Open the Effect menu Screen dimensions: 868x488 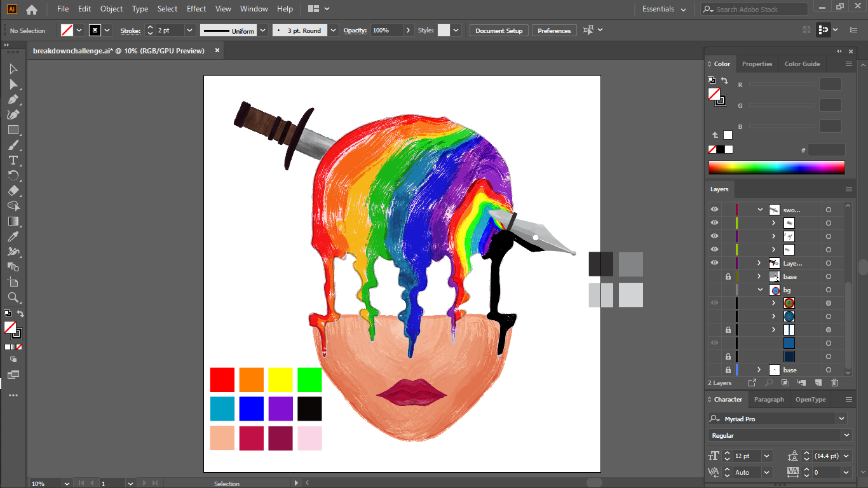[x=196, y=9]
